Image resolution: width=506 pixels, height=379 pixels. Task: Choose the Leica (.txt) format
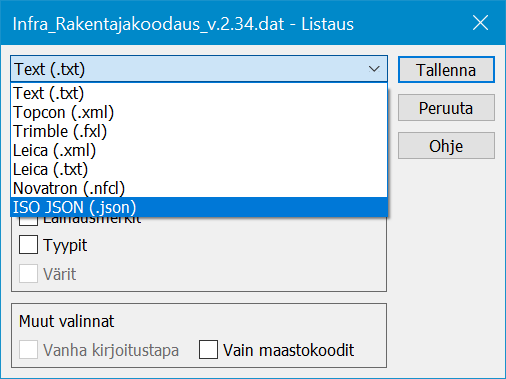(x=199, y=169)
